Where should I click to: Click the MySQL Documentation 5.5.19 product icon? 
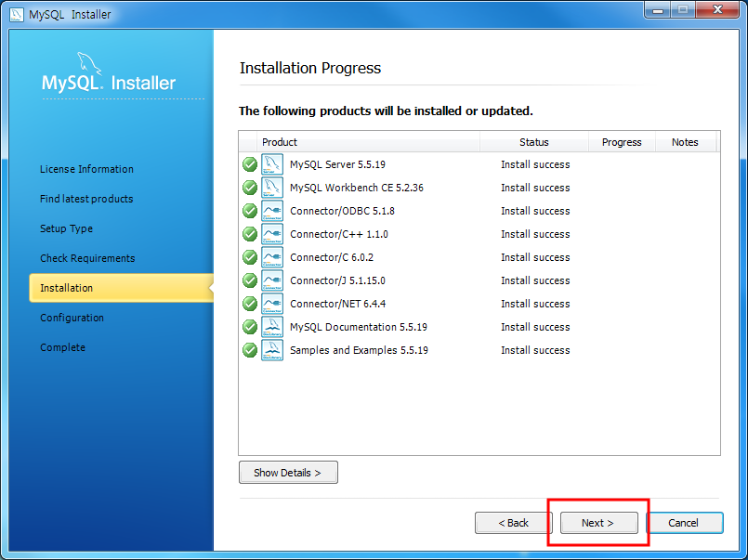pyautogui.click(x=272, y=327)
